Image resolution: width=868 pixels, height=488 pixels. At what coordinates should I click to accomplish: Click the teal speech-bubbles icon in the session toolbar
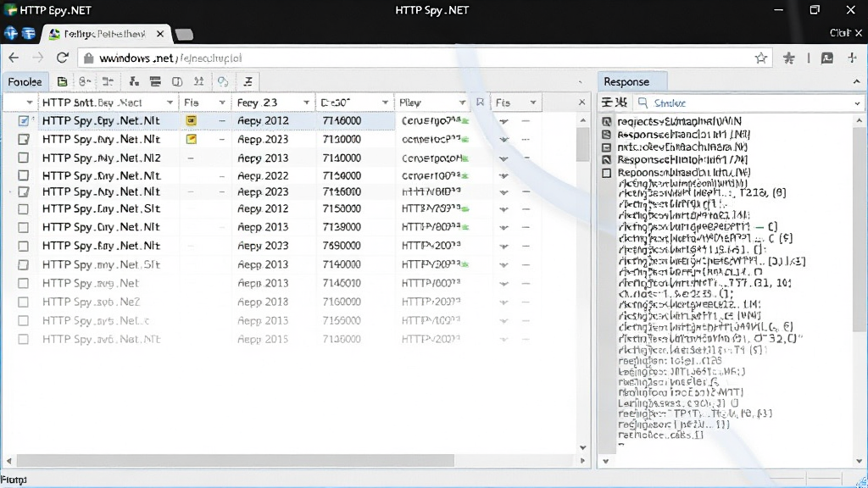223,82
